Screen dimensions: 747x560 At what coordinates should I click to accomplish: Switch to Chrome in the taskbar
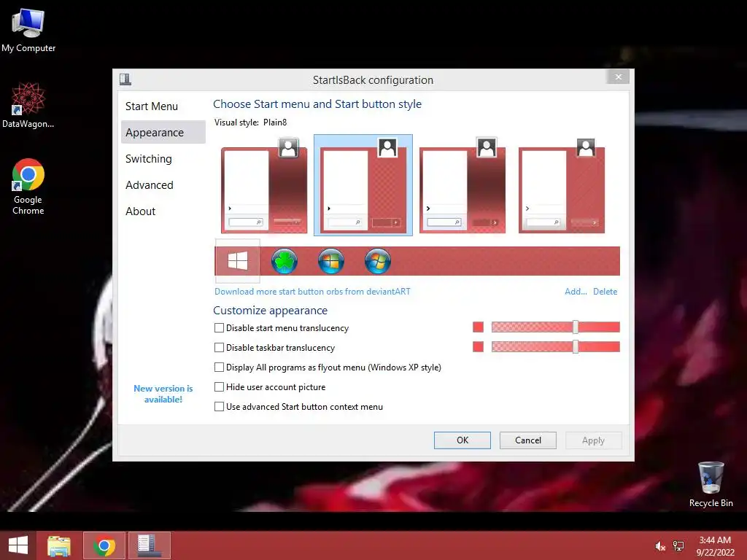point(104,545)
